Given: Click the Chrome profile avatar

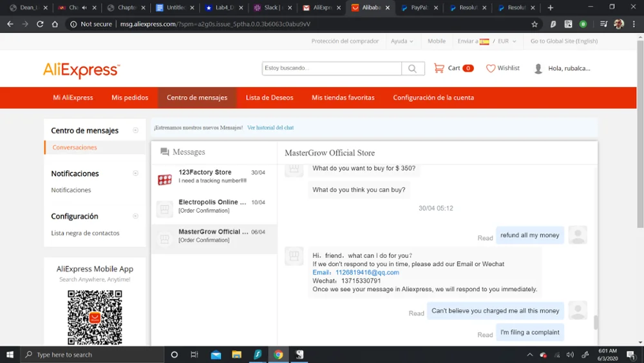Looking at the screenshot, I should click(x=618, y=25).
